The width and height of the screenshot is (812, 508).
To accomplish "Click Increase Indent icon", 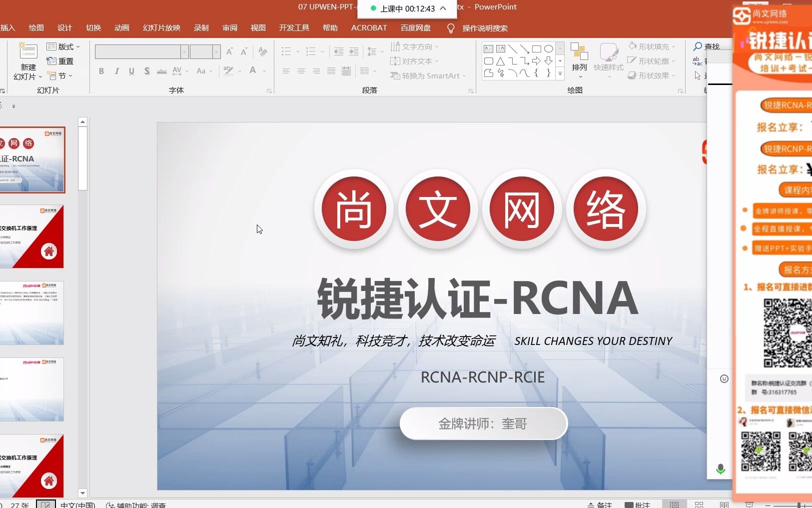I will click(x=354, y=51).
